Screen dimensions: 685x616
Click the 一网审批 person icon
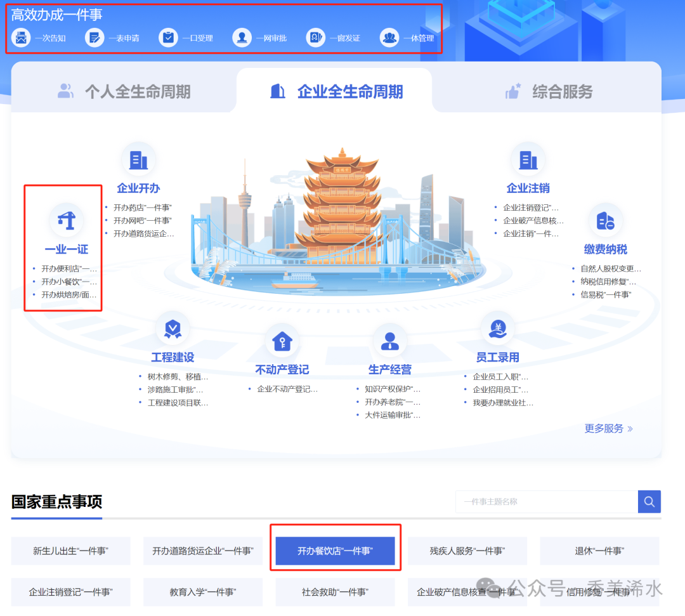tap(242, 37)
